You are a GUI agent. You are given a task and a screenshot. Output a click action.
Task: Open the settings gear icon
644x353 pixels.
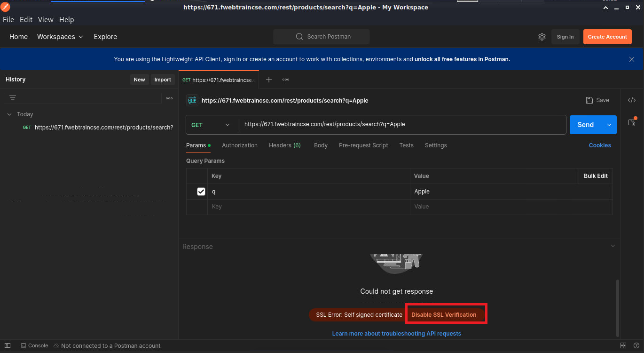(542, 37)
